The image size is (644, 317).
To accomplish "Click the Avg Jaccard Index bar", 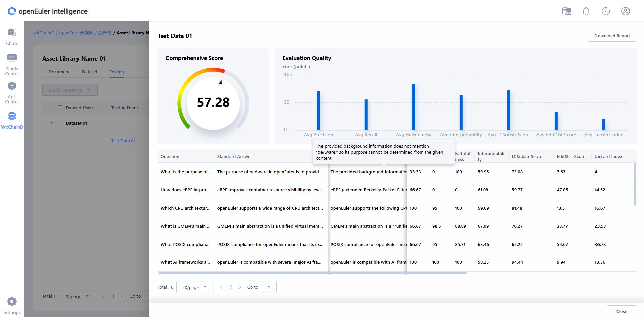I will click(604, 124).
